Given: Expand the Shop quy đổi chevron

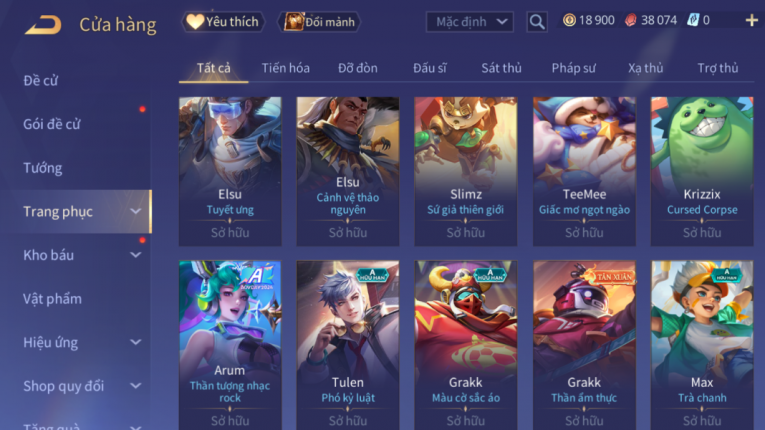Looking at the screenshot, I should 136,386.
